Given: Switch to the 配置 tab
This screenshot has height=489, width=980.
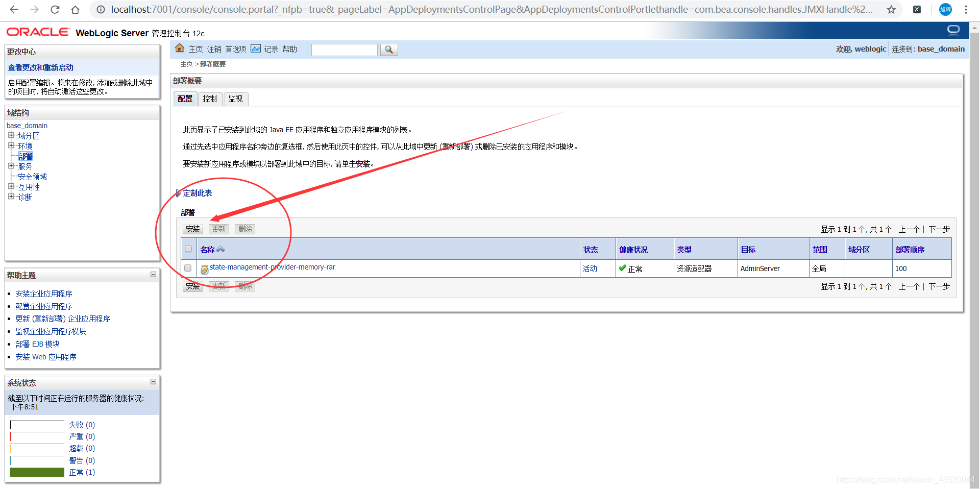Looking at the screenshot, I should click(x=185, y=99).
